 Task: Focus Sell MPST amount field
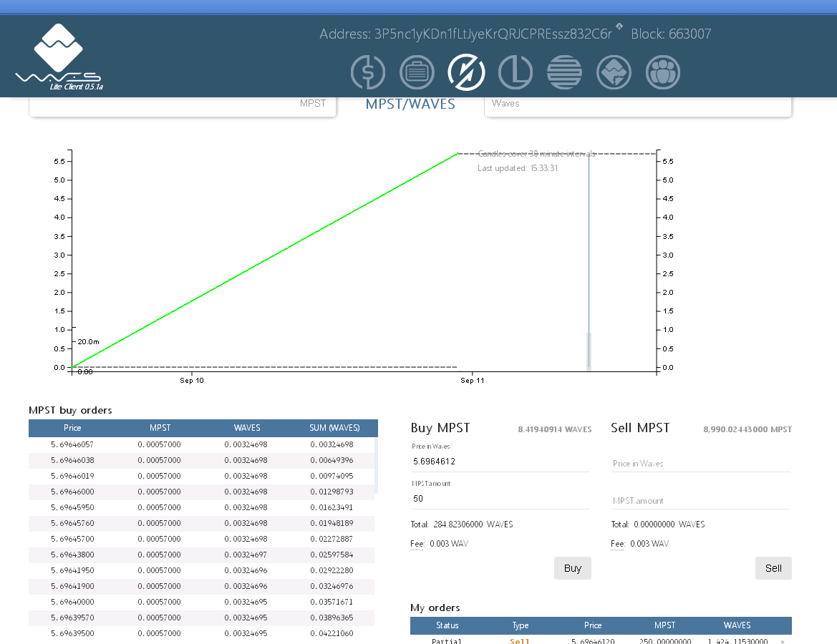pos(701,501)
